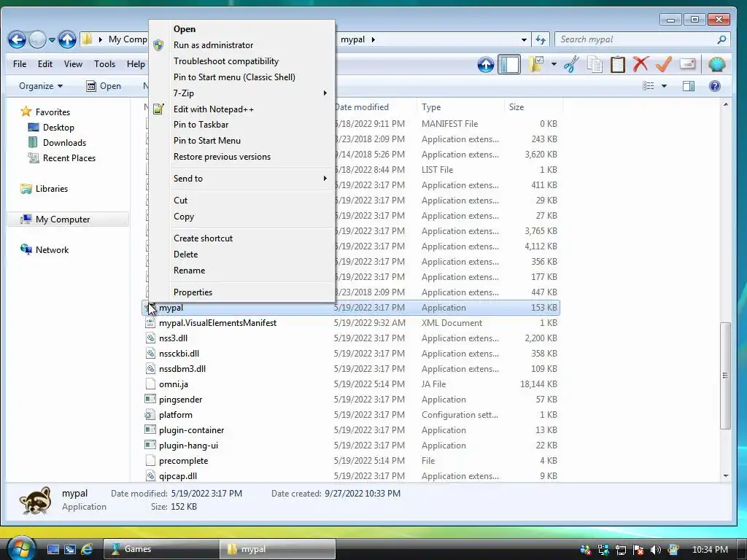Toggle the navigation pane toolbar button
The width and height of the screenshot is (747, 560).
point(509,64)
